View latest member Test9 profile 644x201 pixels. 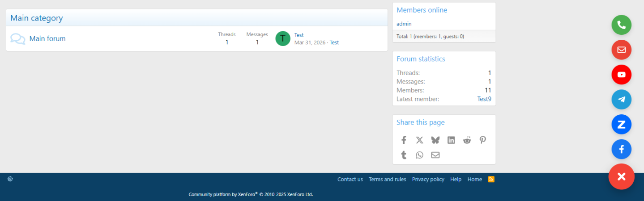[x=484, y=99]
